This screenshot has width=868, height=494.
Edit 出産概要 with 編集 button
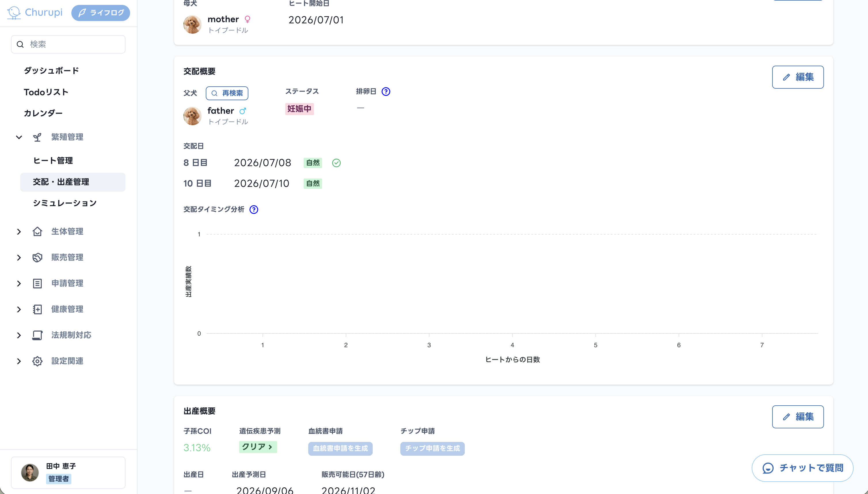798,417
